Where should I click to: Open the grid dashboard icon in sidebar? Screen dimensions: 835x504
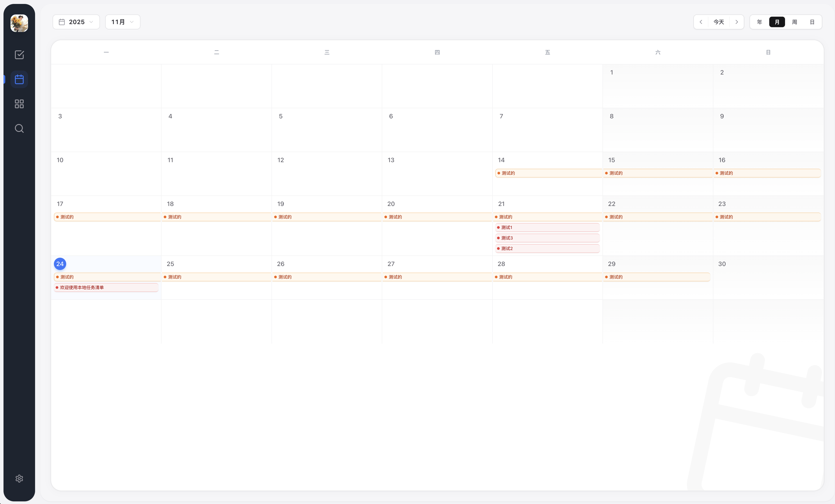click(19, 104)
